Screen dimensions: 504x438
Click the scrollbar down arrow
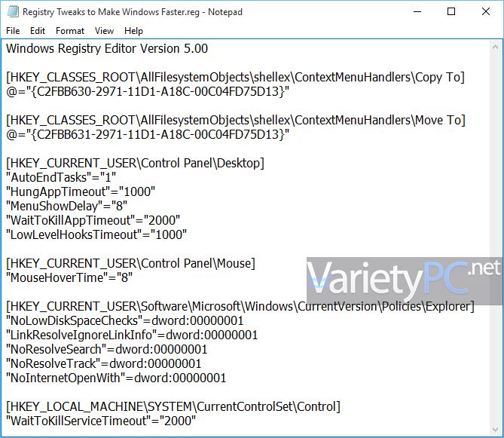pos(495,430)
